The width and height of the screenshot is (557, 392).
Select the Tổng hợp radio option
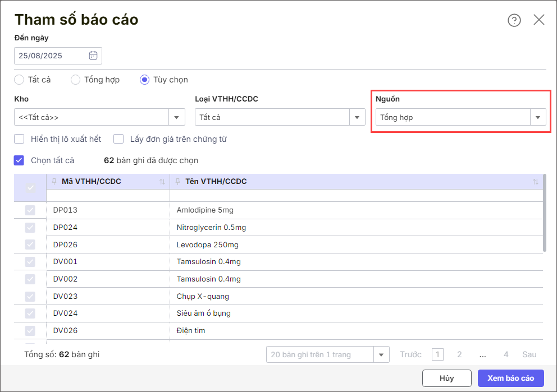[x=76, y=80]
